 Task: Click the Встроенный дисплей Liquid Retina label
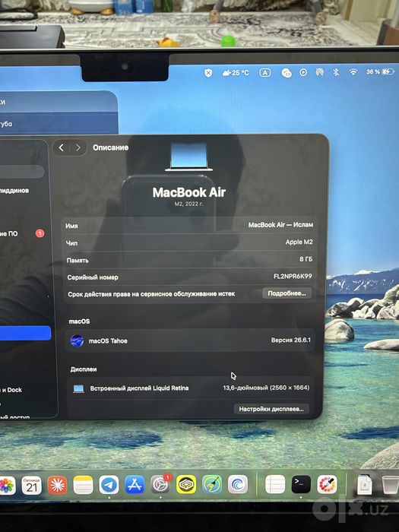coord(139,388)
